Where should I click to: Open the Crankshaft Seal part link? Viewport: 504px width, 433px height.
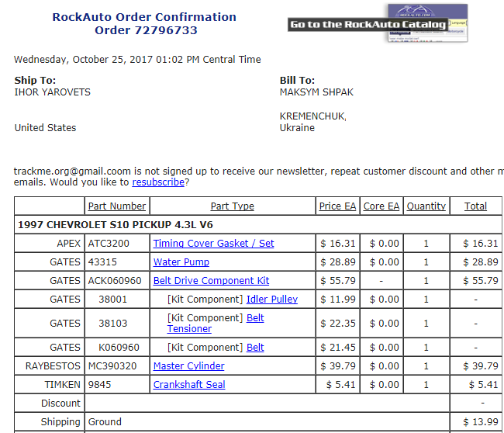point(189,385)
